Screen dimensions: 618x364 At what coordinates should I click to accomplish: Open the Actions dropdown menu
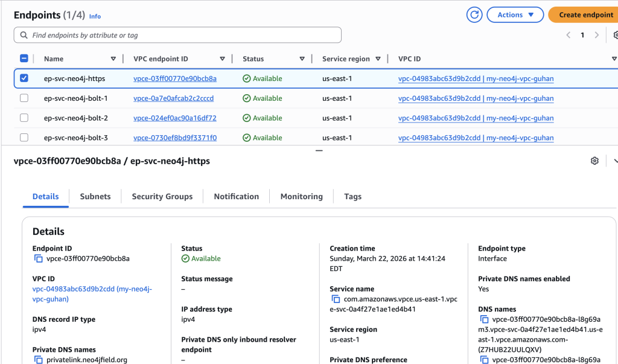coord(515,15)
